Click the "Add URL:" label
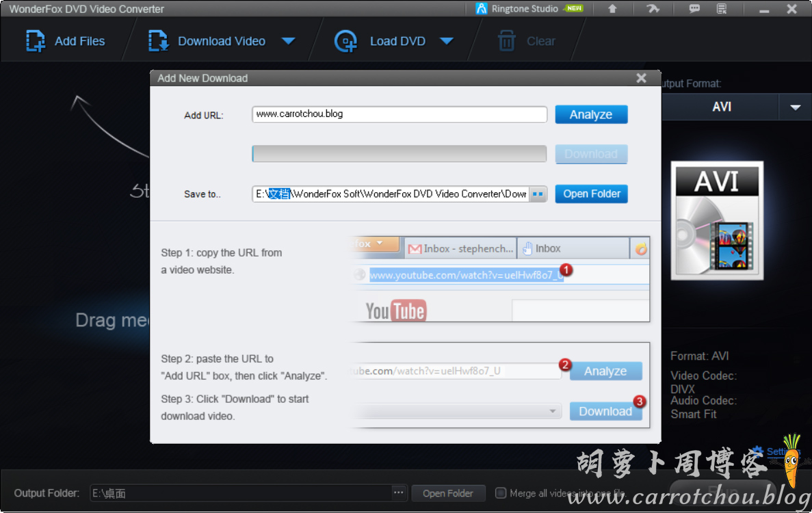The height and width of the screenshot is (513, 812). [x=204, y=115]
